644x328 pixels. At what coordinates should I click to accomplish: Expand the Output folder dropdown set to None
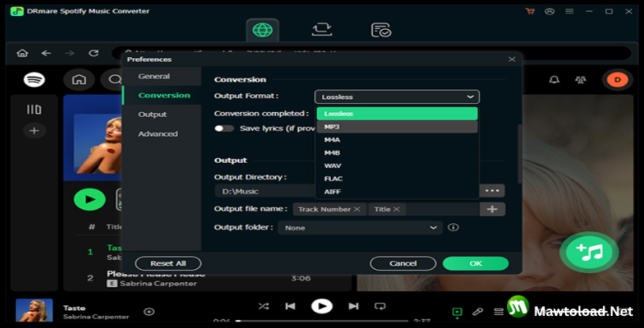pyautogui.click(x=360, y=228)
